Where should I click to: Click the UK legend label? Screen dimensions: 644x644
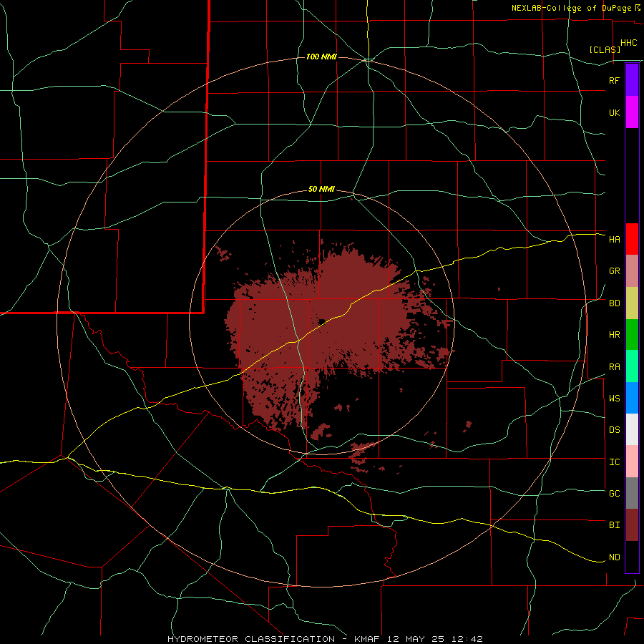point(614,113)
